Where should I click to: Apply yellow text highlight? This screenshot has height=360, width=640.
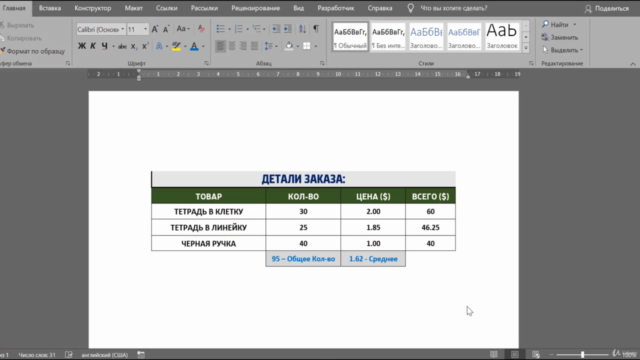(x=176, y=46)
